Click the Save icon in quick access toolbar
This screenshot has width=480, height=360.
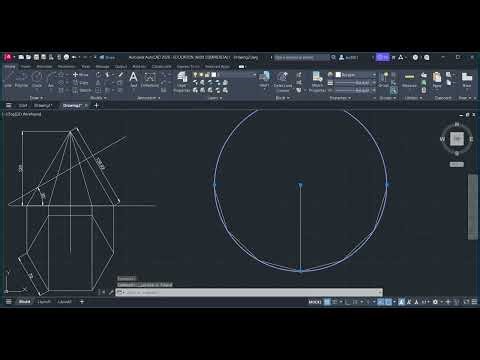[x=36, y=57]
